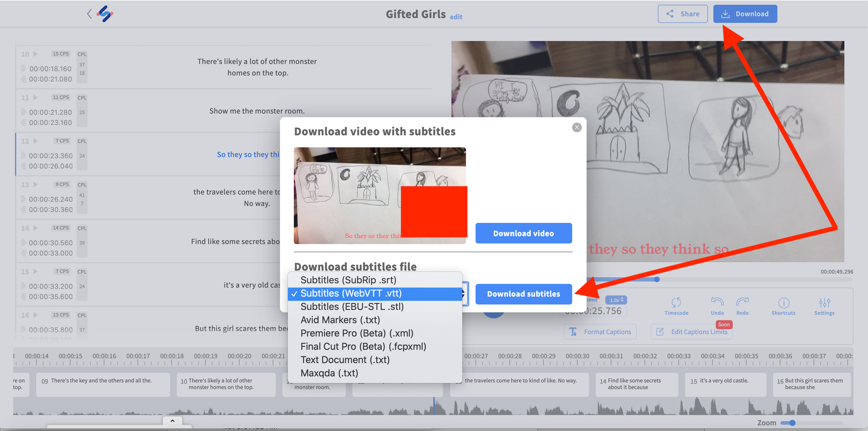Click the edit link next to Gifted Girls
This screenshot has height=431, width=868.
(x=456, y=17)
